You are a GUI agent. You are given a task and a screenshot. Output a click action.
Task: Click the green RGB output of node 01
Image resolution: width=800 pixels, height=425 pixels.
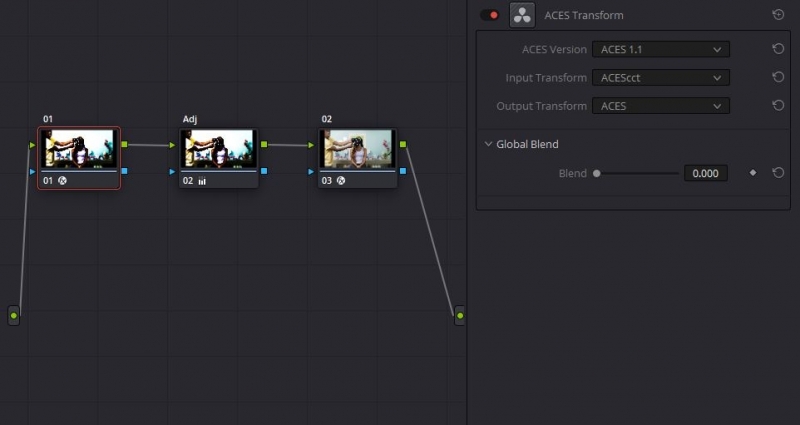point(124,145)
